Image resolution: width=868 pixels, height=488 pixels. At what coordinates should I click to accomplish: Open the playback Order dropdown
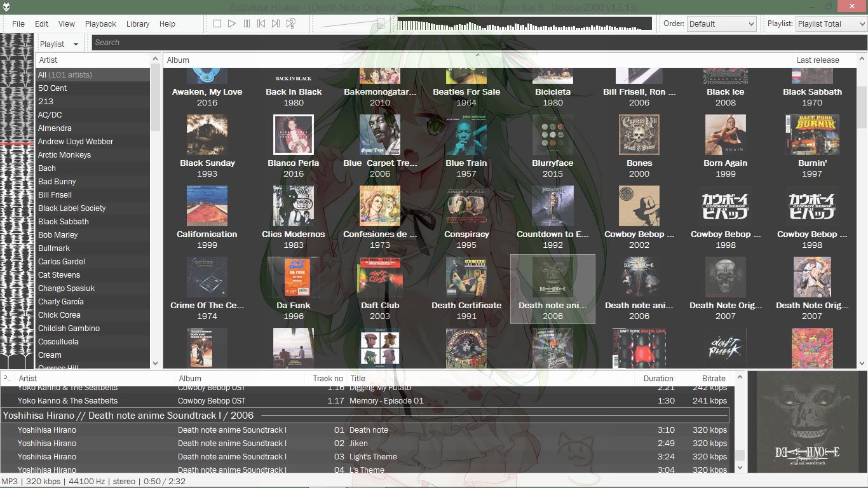(721, 24)
